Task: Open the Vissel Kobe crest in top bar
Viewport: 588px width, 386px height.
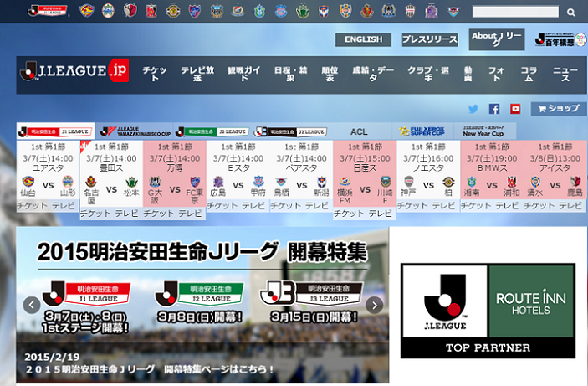Action: click(x=411, y=11)
